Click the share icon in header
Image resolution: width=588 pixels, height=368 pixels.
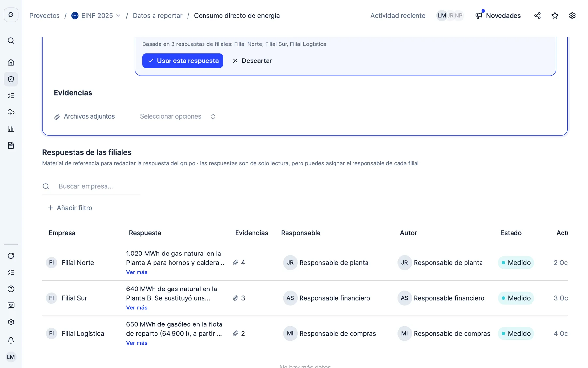pos(537,16)
